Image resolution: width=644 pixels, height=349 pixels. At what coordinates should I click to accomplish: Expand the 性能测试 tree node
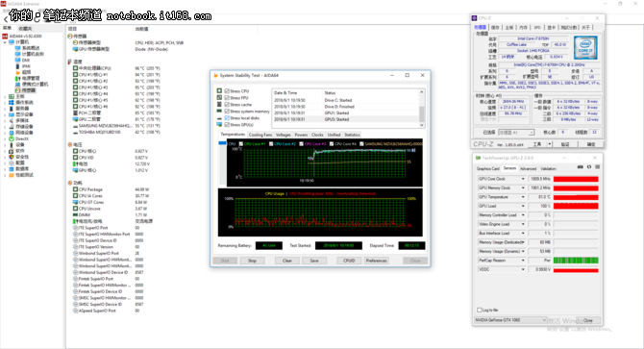(5, 175)
